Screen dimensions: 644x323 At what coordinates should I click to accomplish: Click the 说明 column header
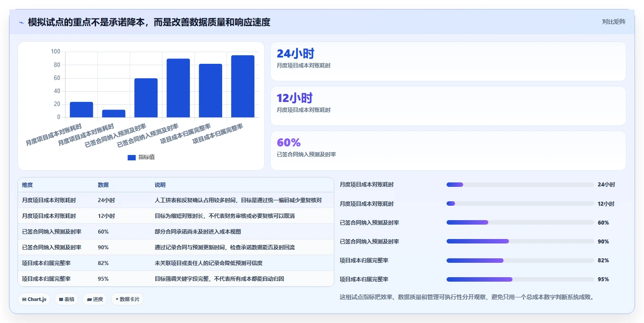point(160,185)
